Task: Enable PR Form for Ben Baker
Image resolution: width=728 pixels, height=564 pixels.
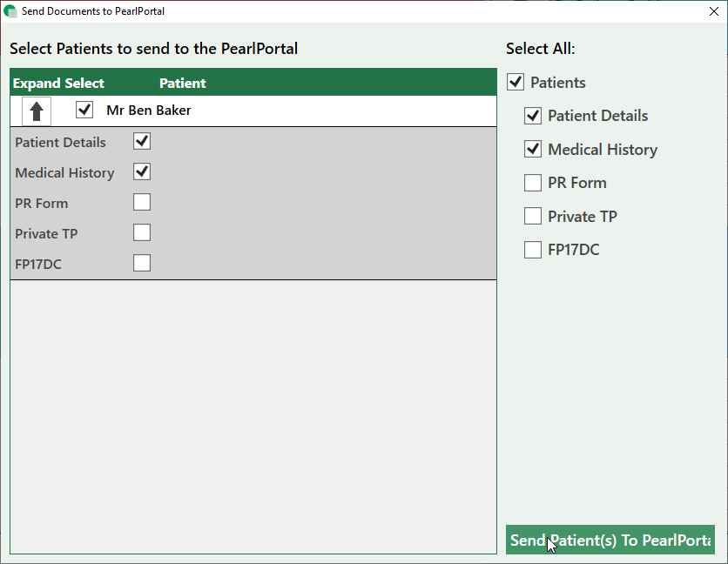Action: coord(142,202)
